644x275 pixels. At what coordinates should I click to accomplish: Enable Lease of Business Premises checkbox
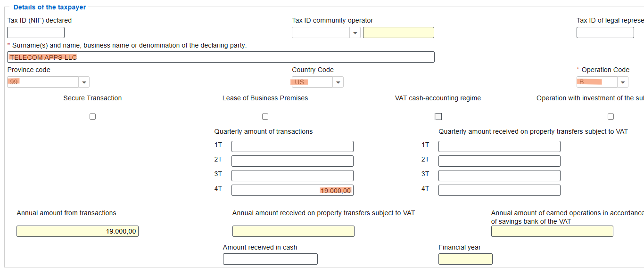tap(265, 117)
